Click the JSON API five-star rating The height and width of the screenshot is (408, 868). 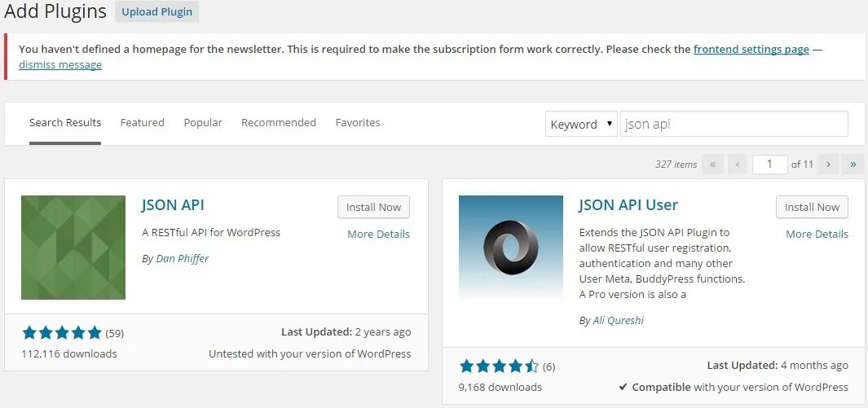click(x=62, y=332)
